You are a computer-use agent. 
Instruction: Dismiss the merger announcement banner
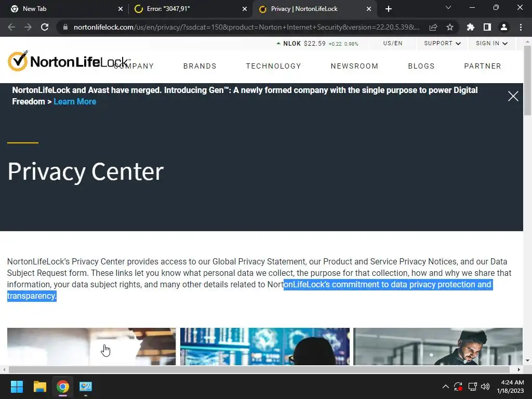[x=513, y=96]
